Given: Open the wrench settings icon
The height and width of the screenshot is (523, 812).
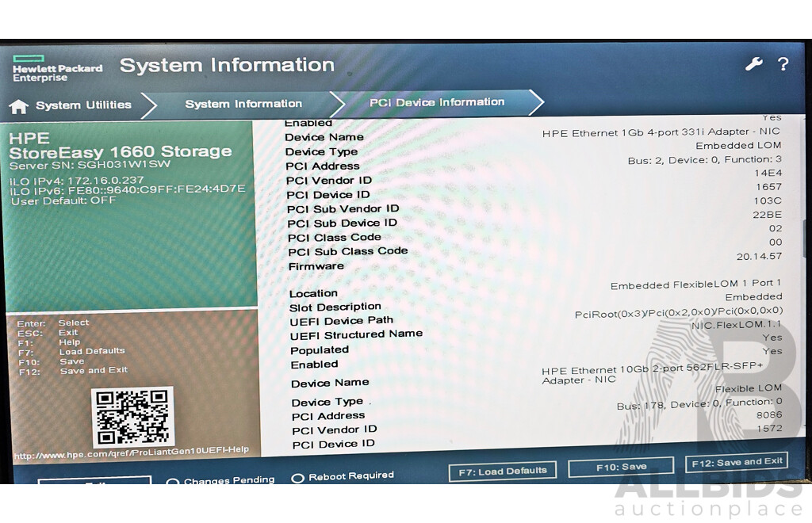Looking at the screenshot, I should tap(753, 64).
